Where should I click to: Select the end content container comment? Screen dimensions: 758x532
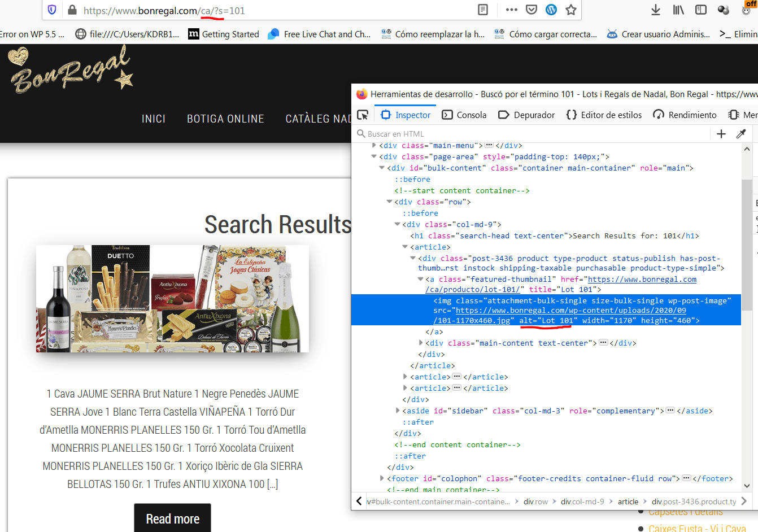(458, 444)
